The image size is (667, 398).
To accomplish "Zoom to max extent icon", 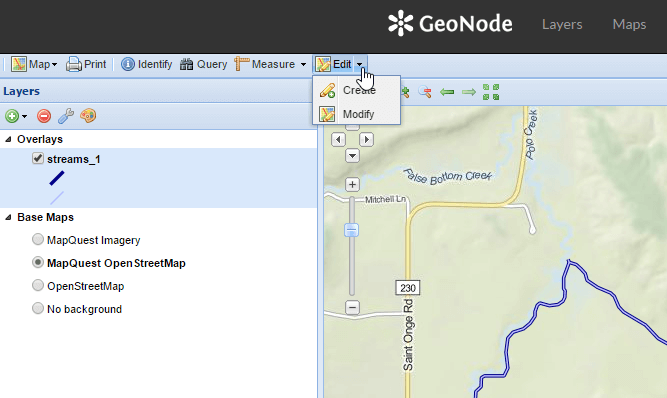I will 491,92.
